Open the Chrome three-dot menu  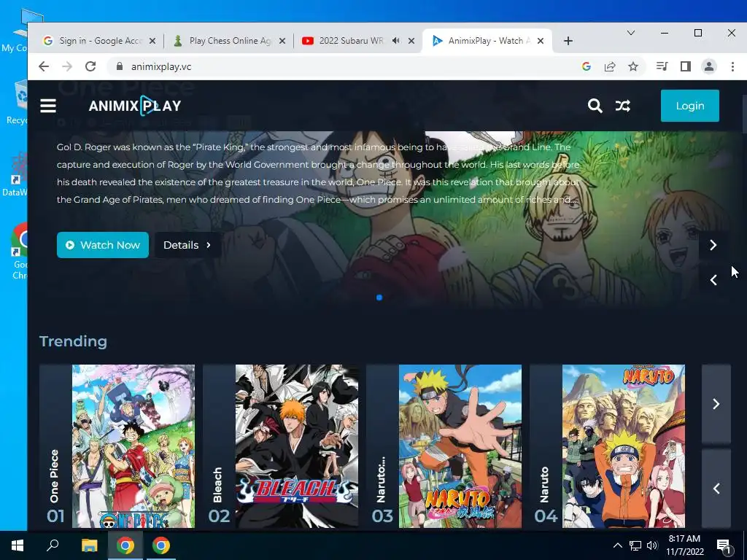point(732,66)
